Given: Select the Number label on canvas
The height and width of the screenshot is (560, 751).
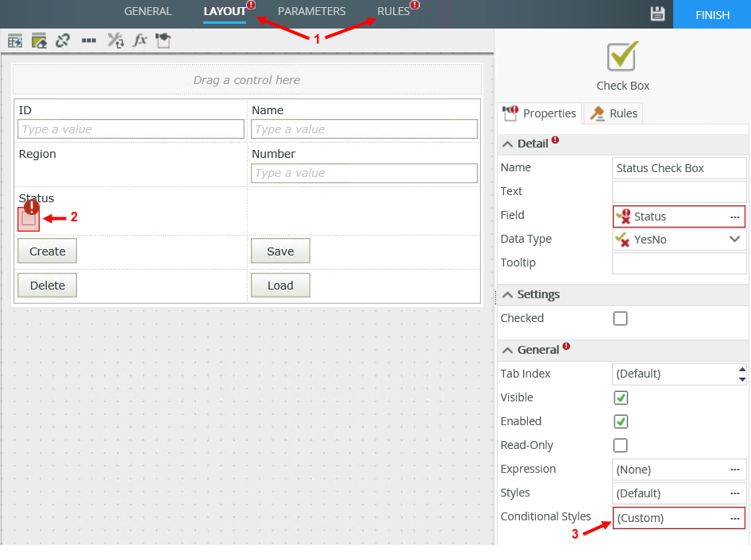Looking at the screenshot, I should point(273,154).
